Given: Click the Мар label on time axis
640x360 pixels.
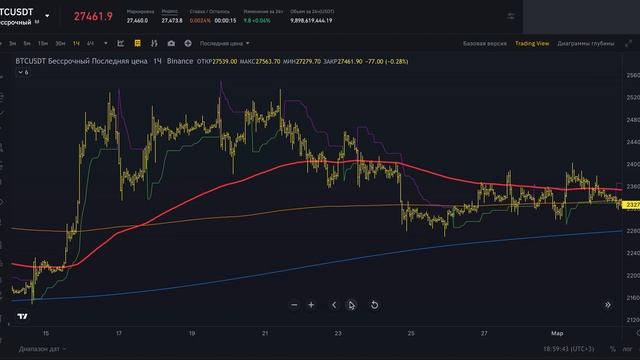Looking at the screenshot, I should point(557,333).
